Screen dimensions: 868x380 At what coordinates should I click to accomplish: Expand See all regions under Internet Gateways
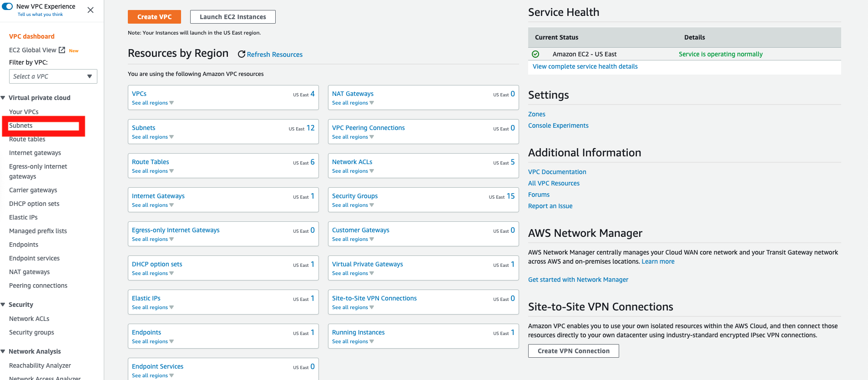(153, 205)
